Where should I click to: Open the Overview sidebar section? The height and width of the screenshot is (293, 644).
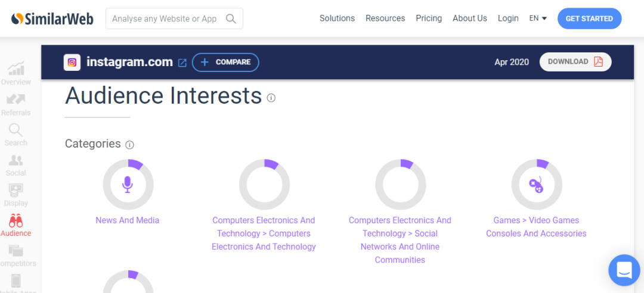click(x=16, y=73)
